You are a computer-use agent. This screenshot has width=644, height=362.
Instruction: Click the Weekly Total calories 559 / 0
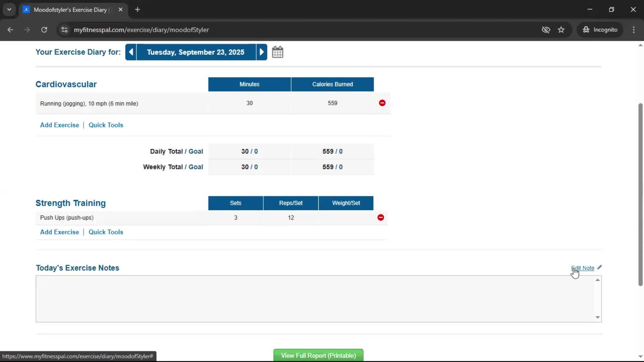[x=332, y=167]
